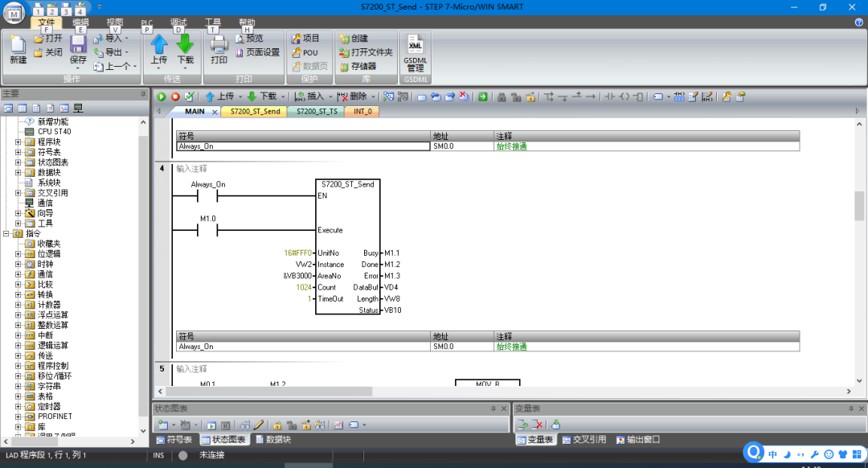This screenshot has height=468, width=868.
Task: Click the wrench icon in the IME bar
Action: tap(814, 454)
